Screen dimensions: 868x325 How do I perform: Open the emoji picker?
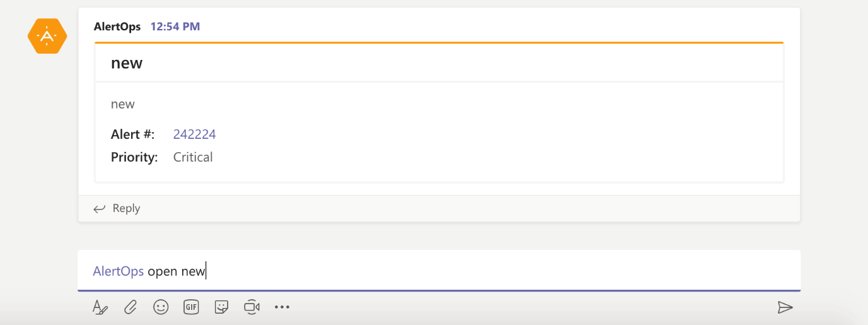tap(161, 307)
